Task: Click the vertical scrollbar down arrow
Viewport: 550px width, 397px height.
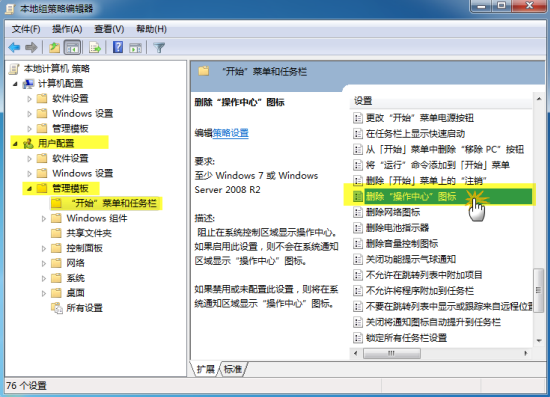Action: tap(538, 341)
